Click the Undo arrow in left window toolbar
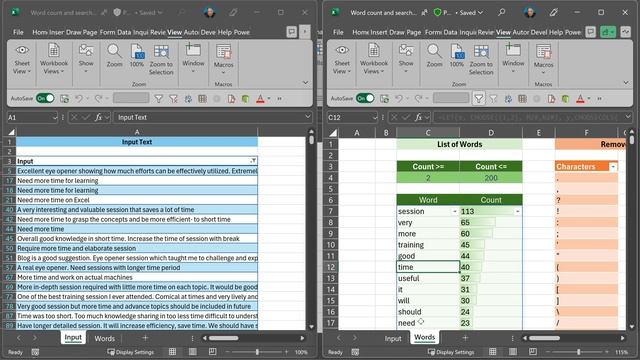 pos(79,99)
